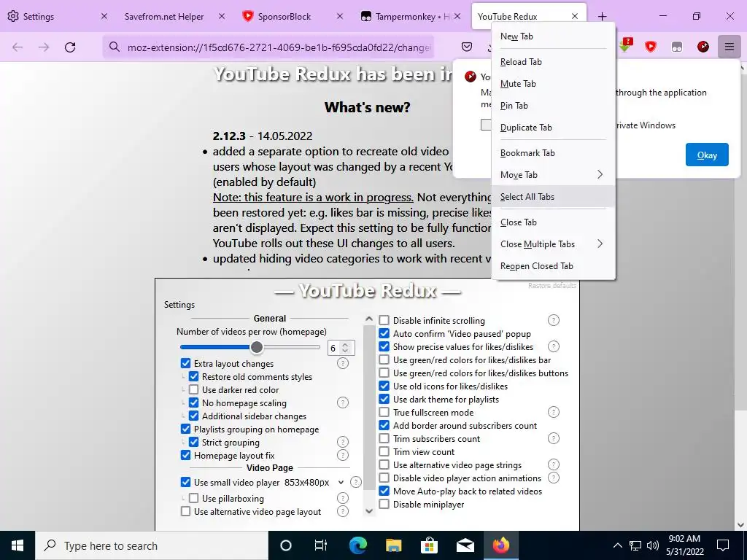Choose Select All Tabs menu entry

click(x=553, y=197)
